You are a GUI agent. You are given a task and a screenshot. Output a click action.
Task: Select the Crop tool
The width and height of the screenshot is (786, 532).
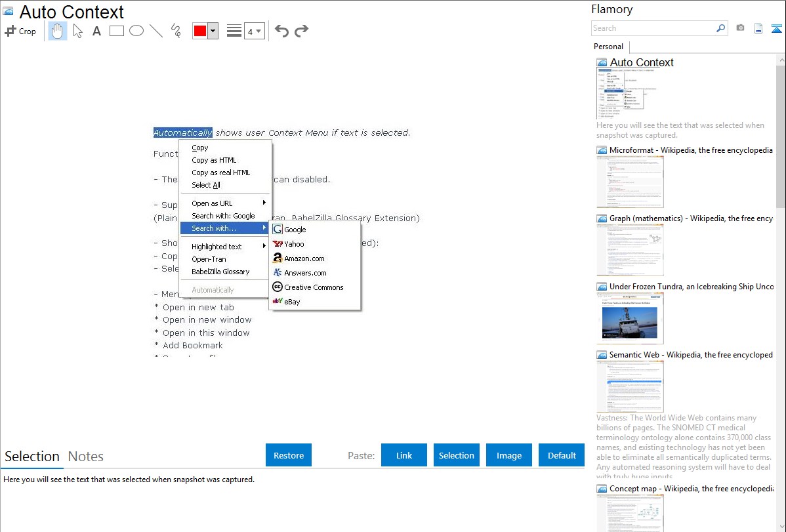(x=20, y=31)
